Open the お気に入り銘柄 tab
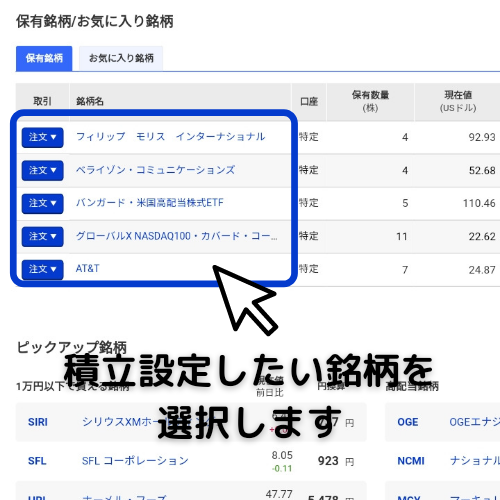This screenshot has width=500, height=500. [121, 58]
